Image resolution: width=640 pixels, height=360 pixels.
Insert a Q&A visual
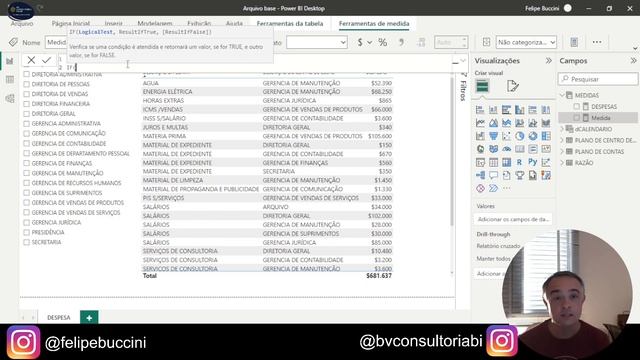[x=493, y=175]
